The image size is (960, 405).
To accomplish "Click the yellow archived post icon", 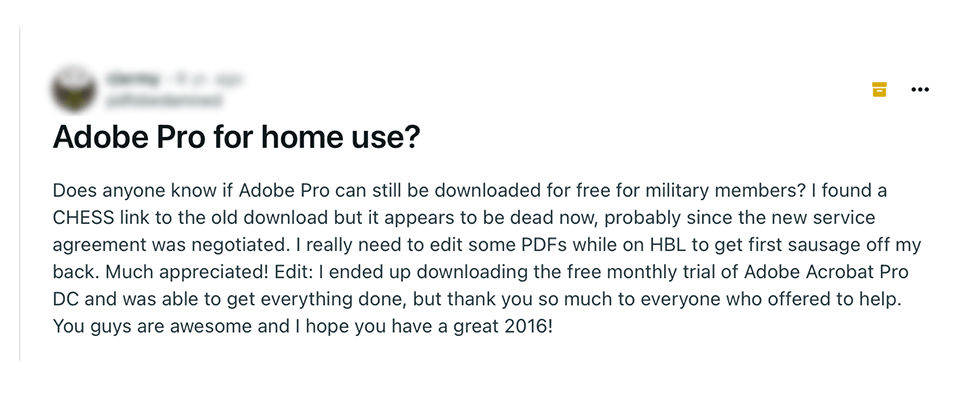I will [879, 90].
